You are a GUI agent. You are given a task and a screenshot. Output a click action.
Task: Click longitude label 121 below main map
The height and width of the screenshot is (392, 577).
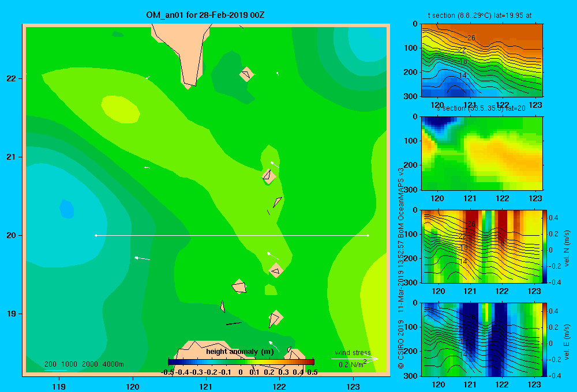tap(206, 386)
